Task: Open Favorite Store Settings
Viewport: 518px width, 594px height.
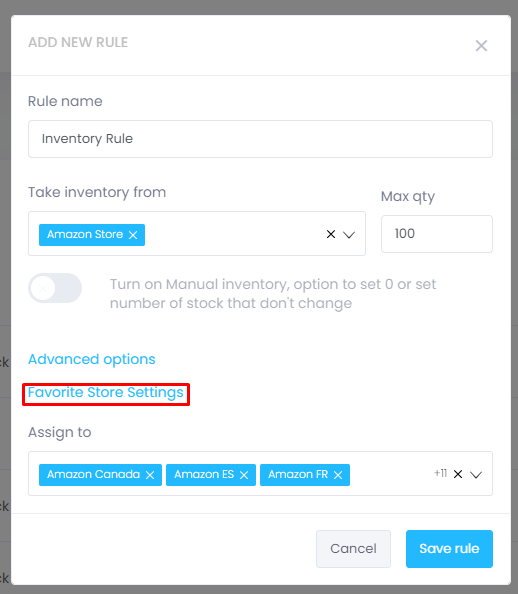Action: tap(106, 392)
